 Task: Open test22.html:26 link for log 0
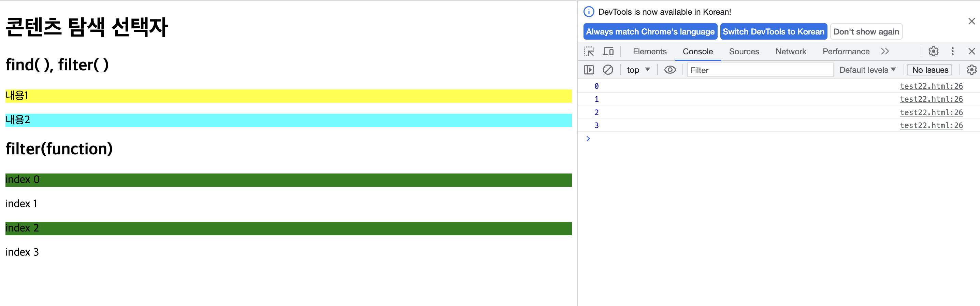coord(931,86)
